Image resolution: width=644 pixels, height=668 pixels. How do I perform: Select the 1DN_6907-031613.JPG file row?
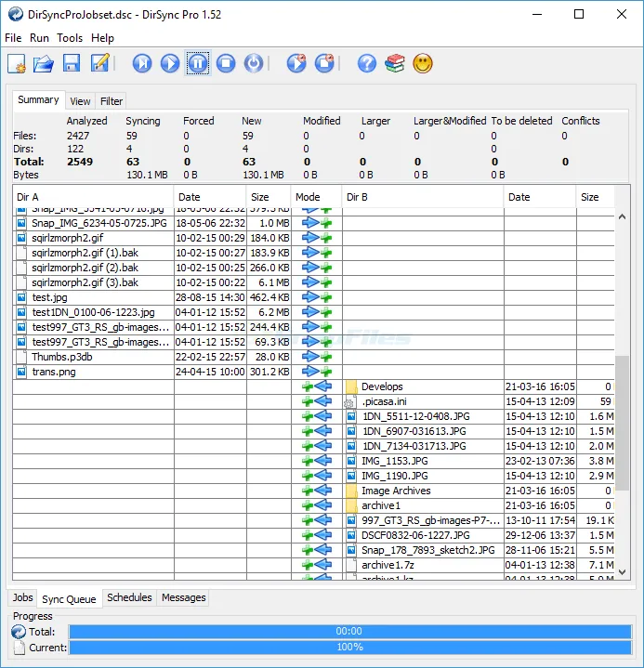click(x=313, y=431)
